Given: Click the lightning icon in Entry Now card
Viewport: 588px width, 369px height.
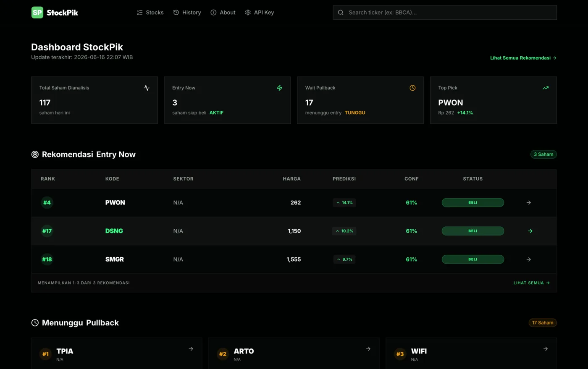Looking at the screenshot, I should [280, 88].
